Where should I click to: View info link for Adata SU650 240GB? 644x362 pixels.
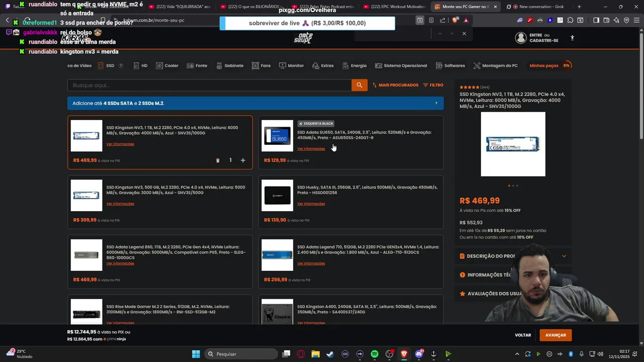coord(311,149)
